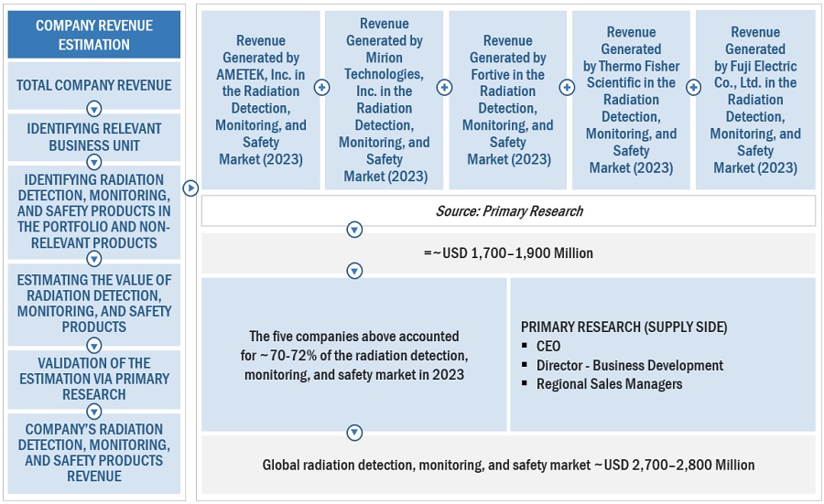The image size is (824, 504).
Task: Select the Company Revenue Estimation header
Action: [x=94, y=35]
